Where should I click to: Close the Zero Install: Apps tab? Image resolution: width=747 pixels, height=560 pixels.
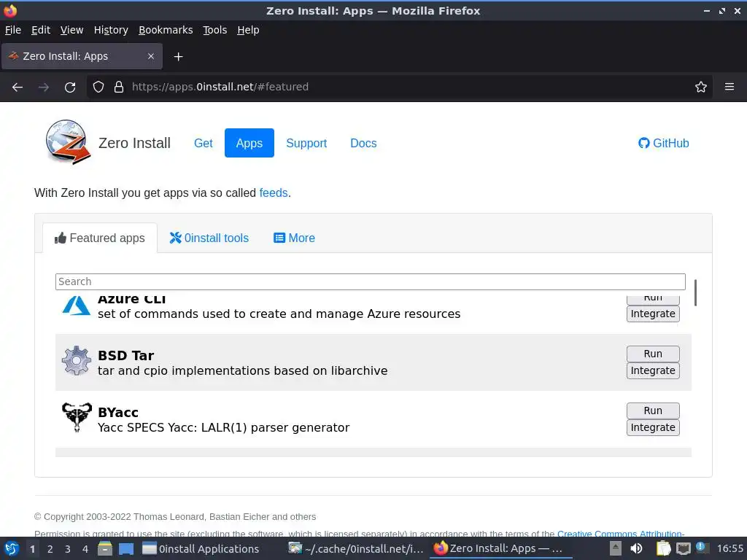[x=150, y=56]
